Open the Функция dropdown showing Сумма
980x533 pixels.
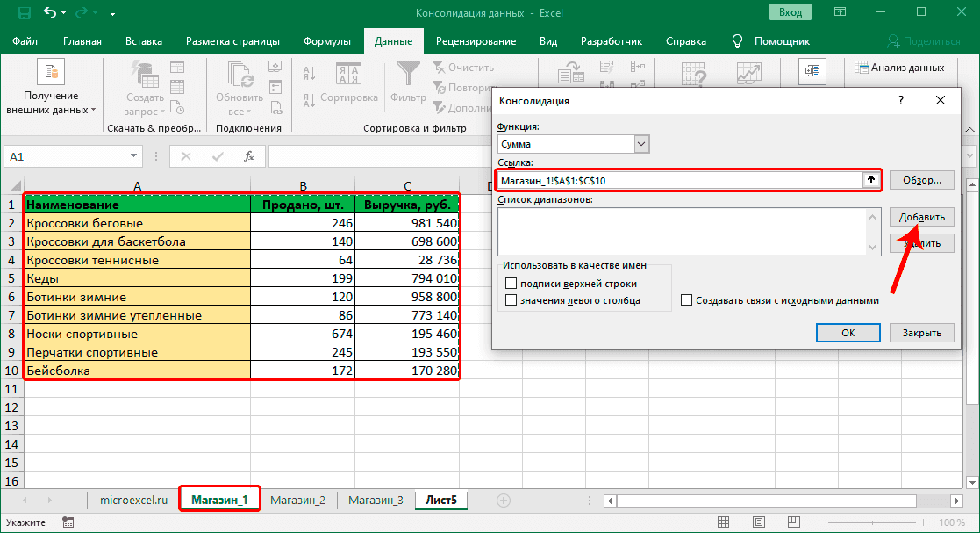tap(641, 144)
